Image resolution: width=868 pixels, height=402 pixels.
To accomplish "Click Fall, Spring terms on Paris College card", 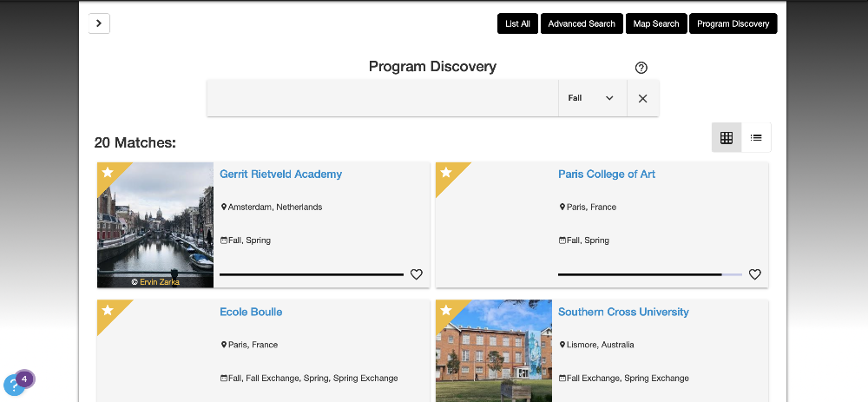I will coord(588,241).
